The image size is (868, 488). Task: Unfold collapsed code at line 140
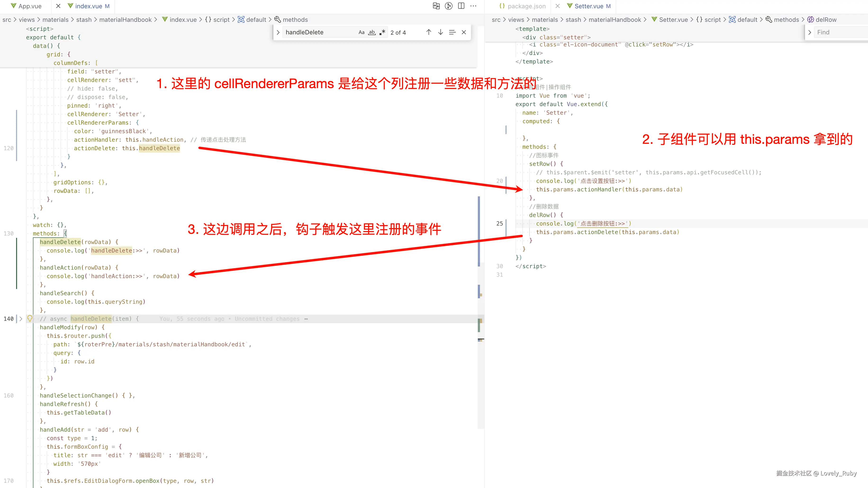pyautogui.click(x=21, y=318)
